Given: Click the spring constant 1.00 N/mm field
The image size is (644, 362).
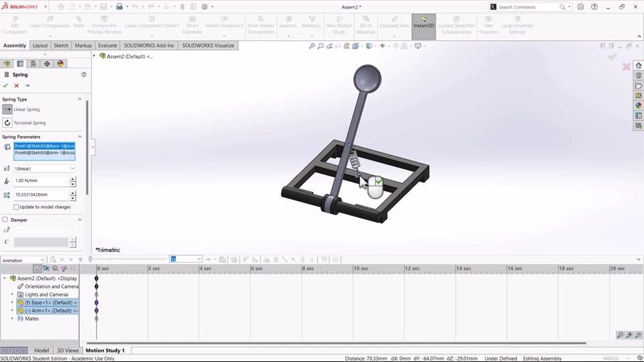Looking at the screenshot, I should coord(41,180).
